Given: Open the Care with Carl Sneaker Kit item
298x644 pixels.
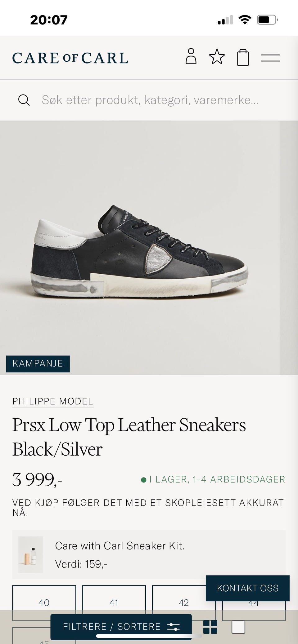Looking at the screenshot, I should click(x=149, y=554).
